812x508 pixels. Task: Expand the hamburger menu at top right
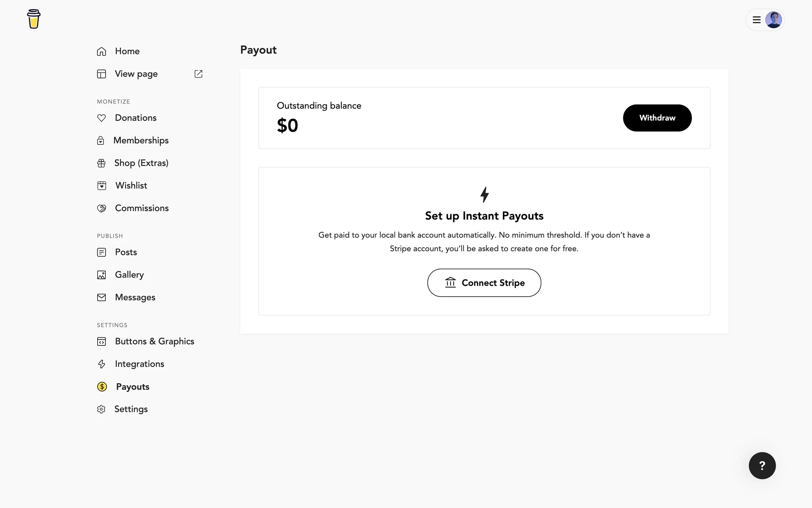point(757,20)
